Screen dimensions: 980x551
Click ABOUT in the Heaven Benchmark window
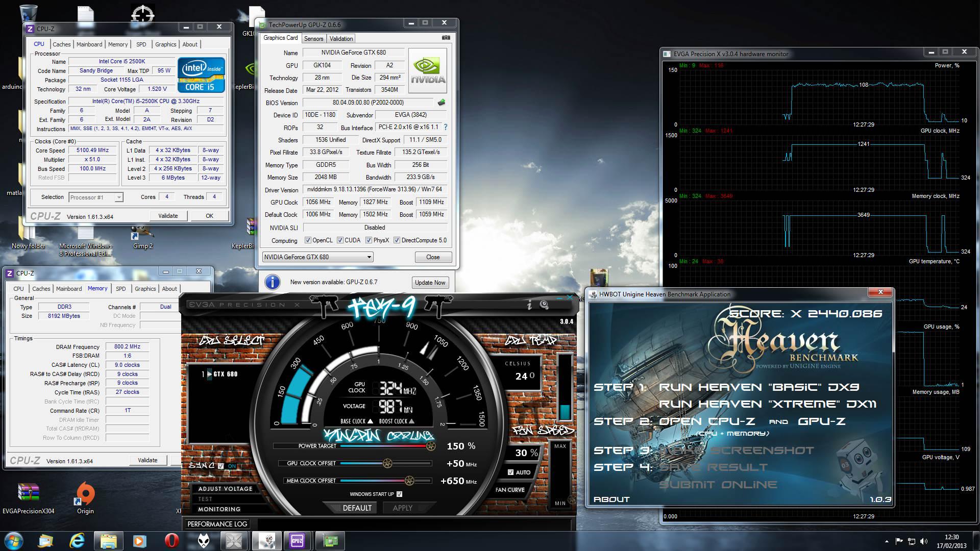(x=611, y=499)
